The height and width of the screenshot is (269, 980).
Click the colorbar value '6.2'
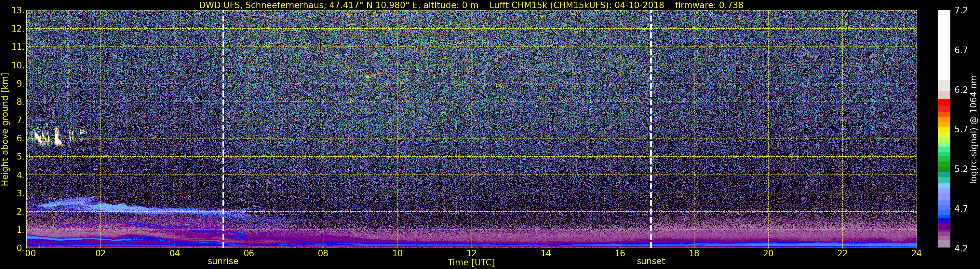(x=961, y=90)
